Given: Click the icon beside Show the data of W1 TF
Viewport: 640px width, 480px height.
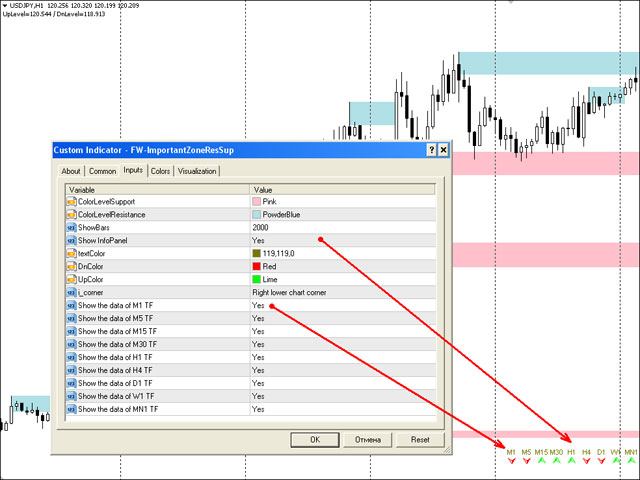Looking at the screenshot, I should coord(71,396).
